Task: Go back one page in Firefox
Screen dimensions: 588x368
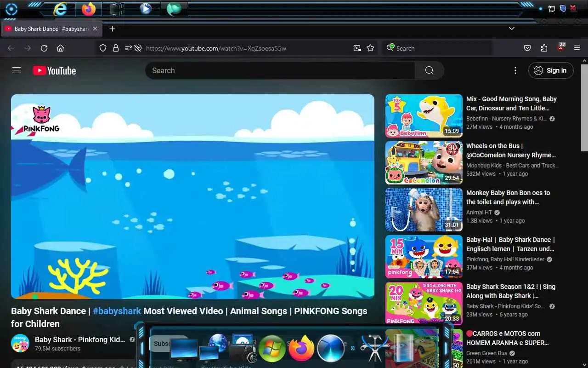Action: 11,48
